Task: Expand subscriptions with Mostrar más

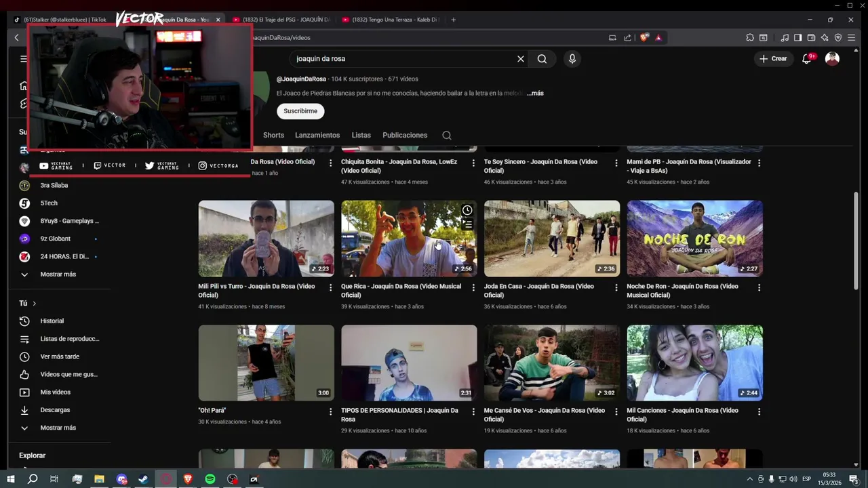Action: click(60, 274)
